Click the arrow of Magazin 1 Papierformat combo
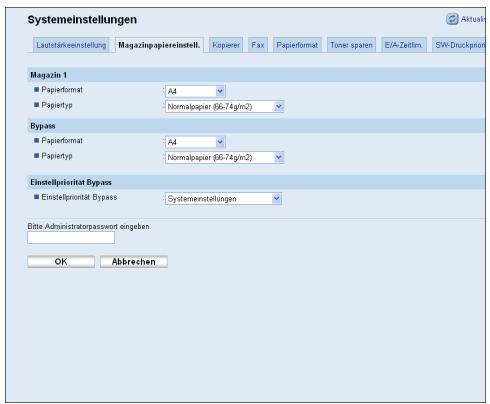Viewport: 490px width, 404px height. (x=220, y=91)
